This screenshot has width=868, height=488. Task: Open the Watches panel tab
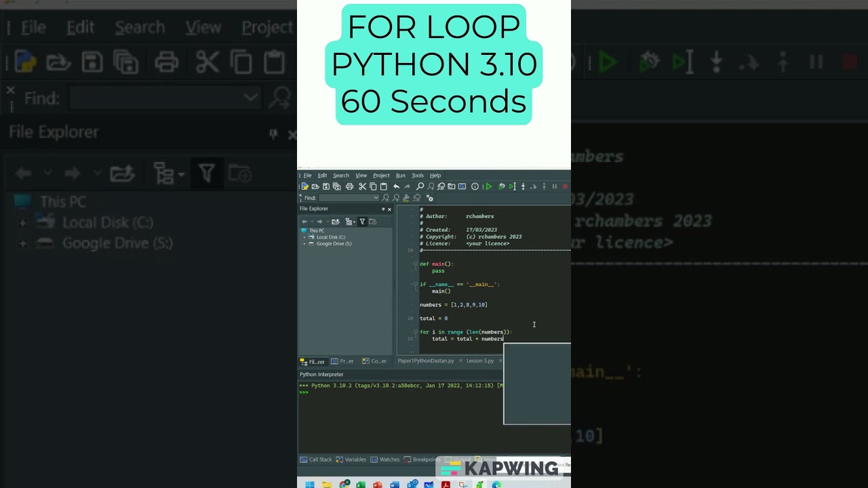[385, 460]
